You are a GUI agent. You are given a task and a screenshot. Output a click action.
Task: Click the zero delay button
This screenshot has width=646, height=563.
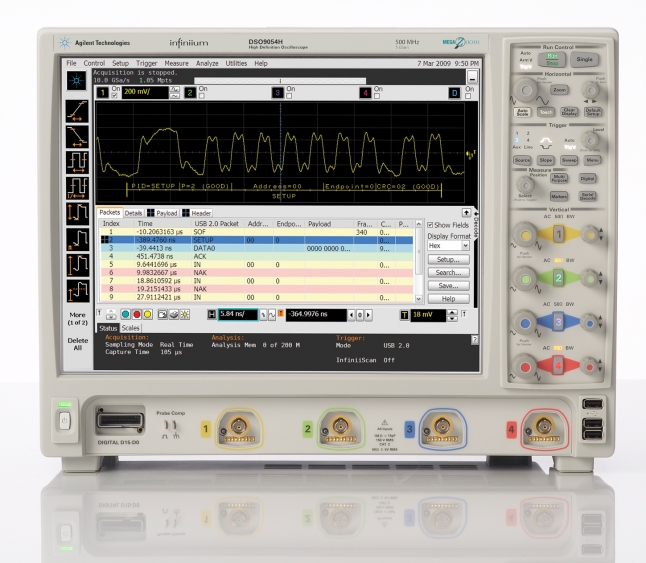(360, 315)
